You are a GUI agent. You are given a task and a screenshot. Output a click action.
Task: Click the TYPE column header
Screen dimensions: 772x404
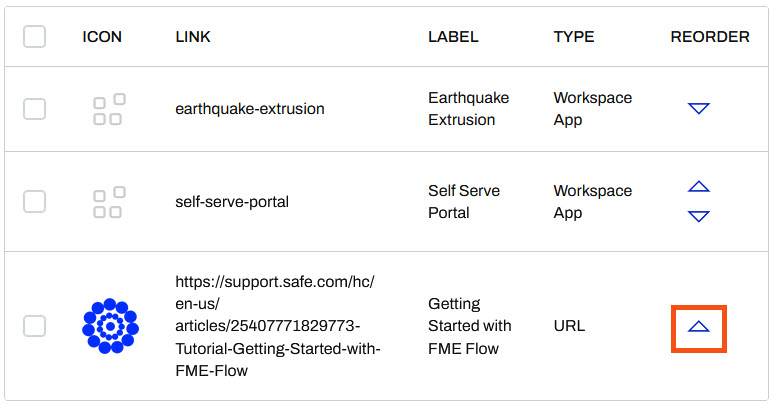(574, 37)
